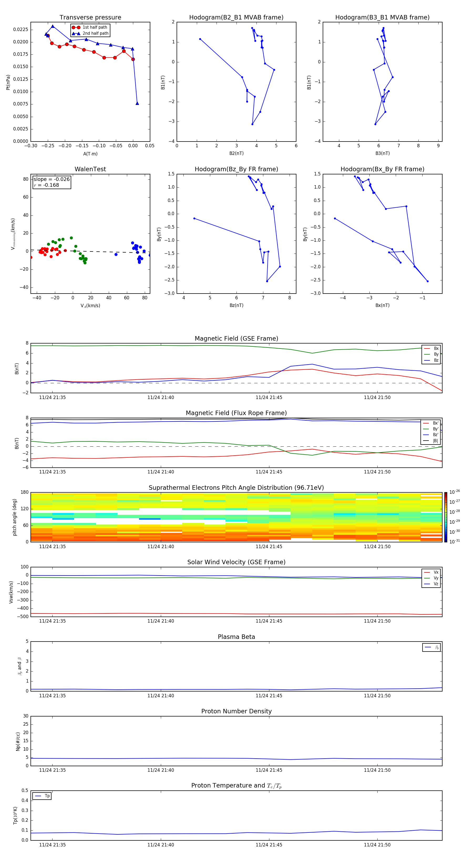Click the "Pt(nPa)" y-axis label
The width and height of the screenshot is (473, 868).
coord(8,82)
